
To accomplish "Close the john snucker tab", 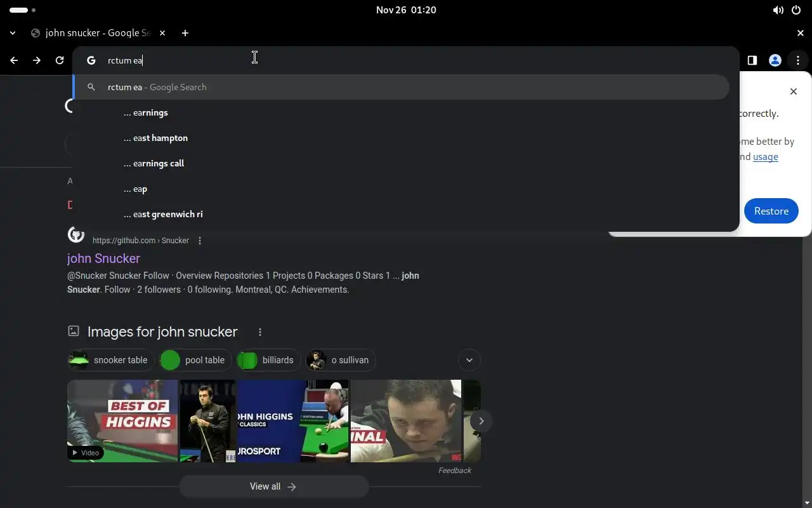I will coord(162,33).
